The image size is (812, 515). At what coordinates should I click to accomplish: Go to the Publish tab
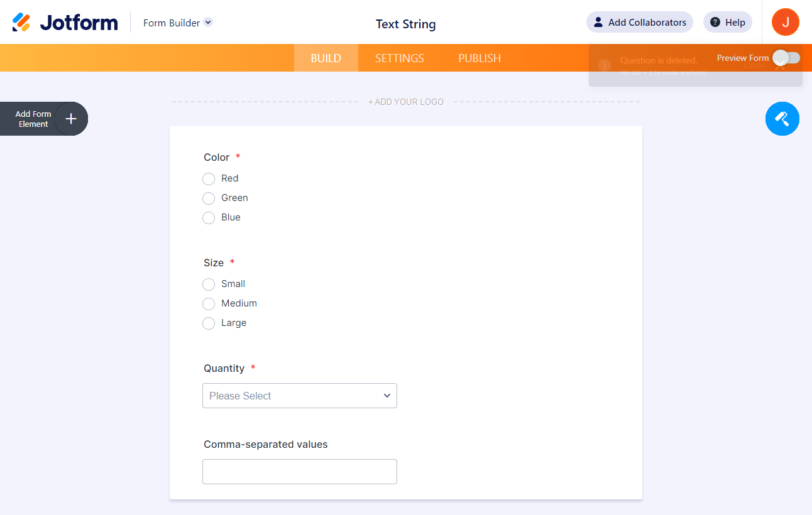tap(480, 58)
